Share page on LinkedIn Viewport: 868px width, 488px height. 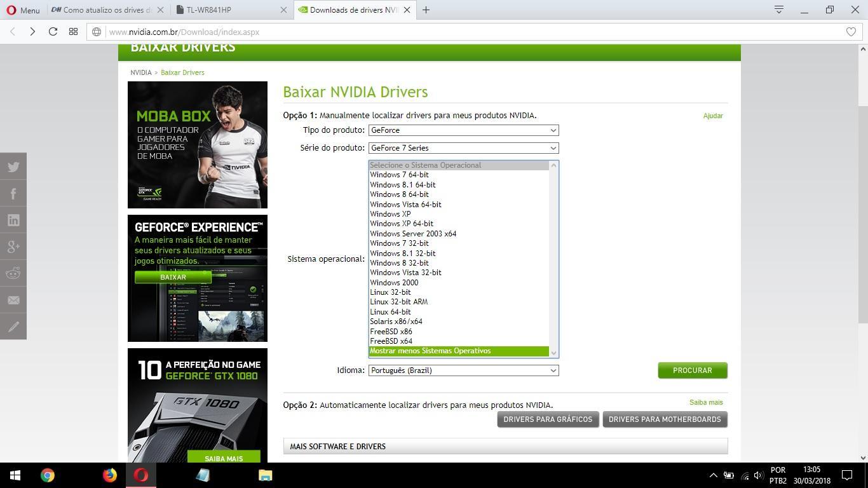[x=13, y=220]
